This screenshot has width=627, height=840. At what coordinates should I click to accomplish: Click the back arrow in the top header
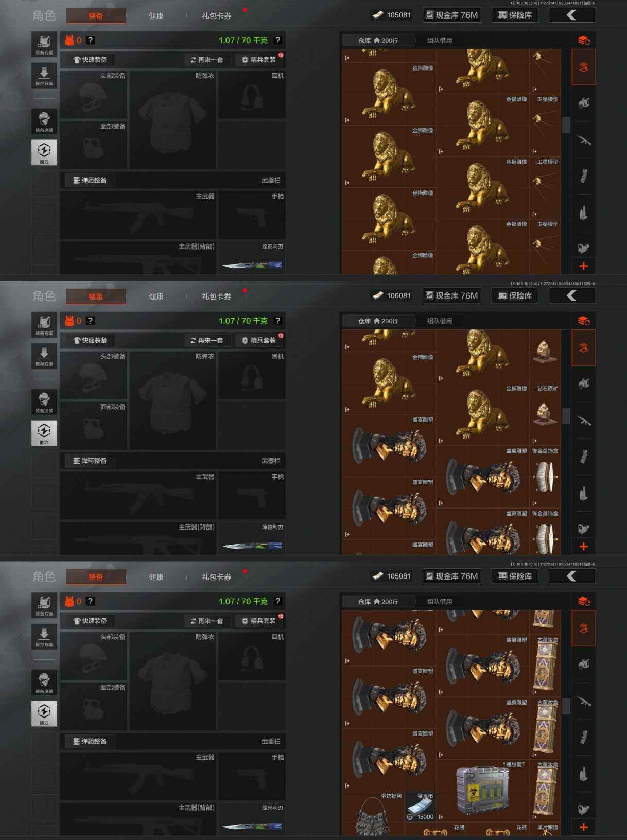coord(572,15)
